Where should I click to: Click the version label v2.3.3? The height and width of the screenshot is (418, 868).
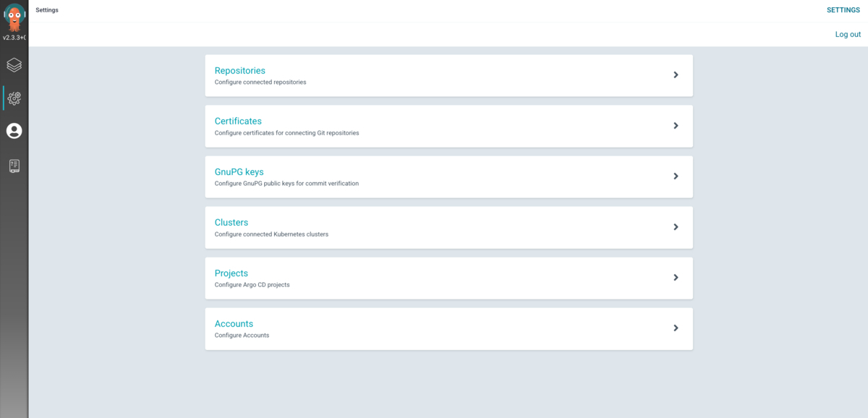pos(14,37)
